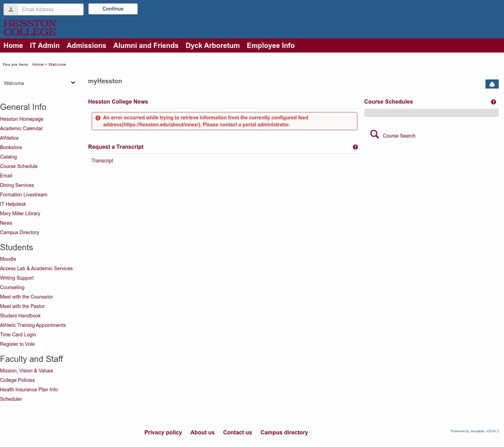Viewport: 504px width, 447px height.
Task: Click the error alert icon in news banner
Action: tap(98, 118)
